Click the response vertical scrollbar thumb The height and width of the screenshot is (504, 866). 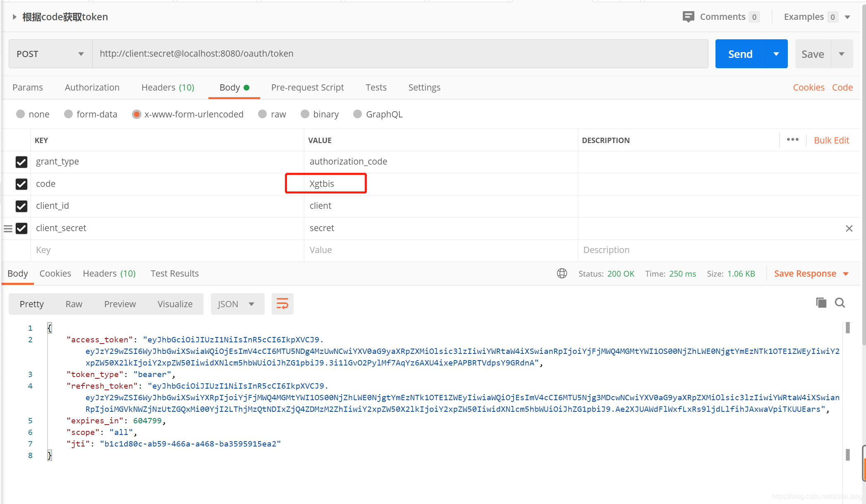[847, 328]
